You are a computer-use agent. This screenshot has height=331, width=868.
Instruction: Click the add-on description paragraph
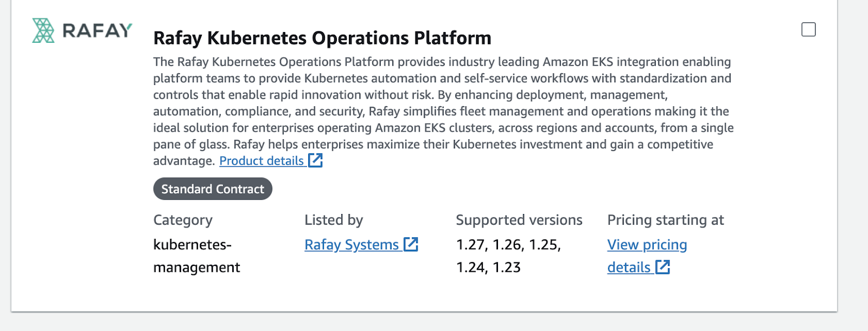pyautogui.click(x=443, y=103)
